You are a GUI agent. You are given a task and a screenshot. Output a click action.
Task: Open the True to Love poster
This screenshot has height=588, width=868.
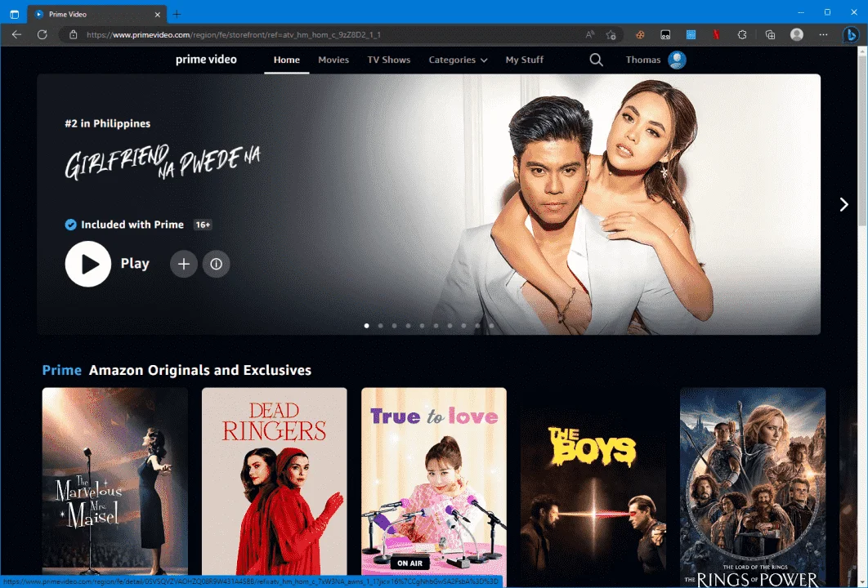(433, 481)
